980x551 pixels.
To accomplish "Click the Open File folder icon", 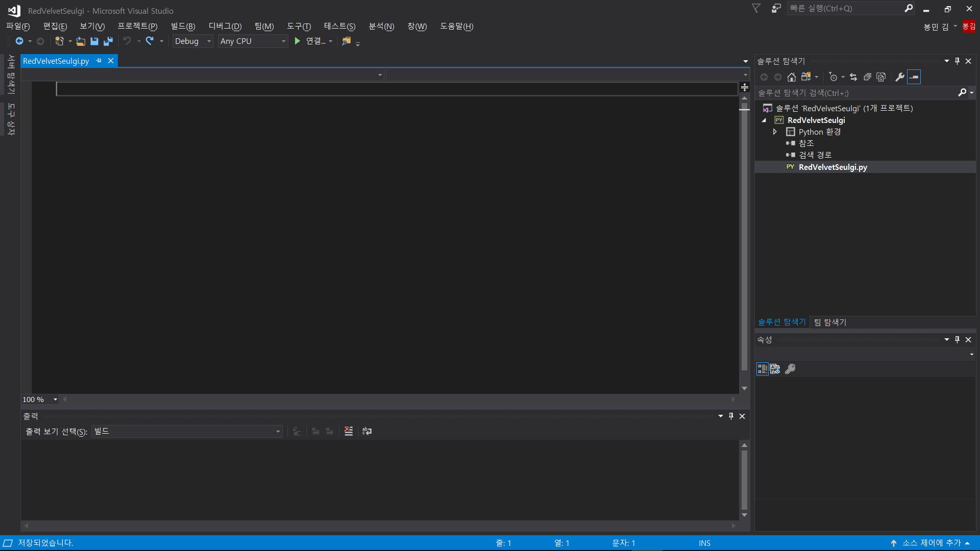I will [x=81, y=41].
